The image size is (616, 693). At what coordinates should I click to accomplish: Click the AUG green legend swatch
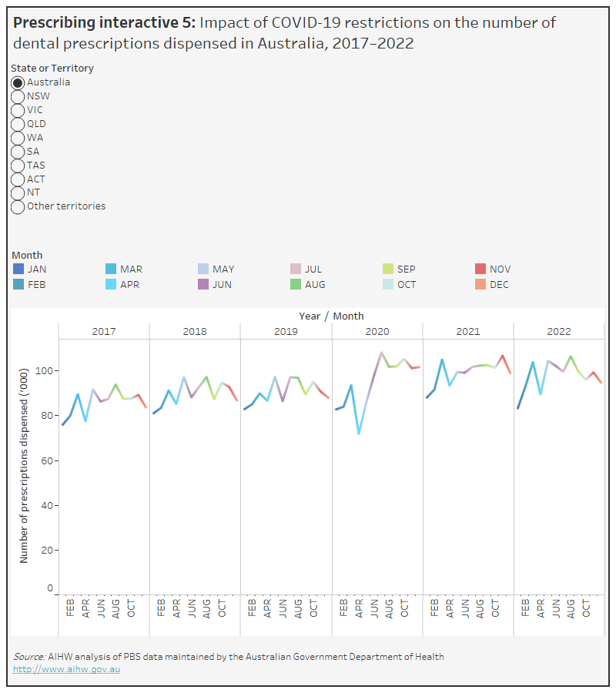pos(296,285)
